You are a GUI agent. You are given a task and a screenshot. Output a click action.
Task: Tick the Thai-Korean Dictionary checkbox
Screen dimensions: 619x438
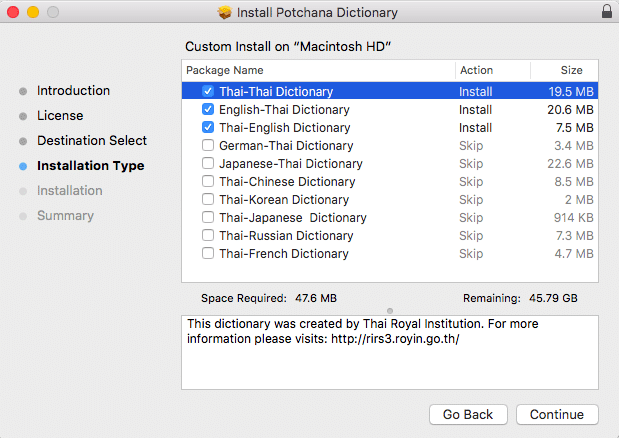coord(208,199)
